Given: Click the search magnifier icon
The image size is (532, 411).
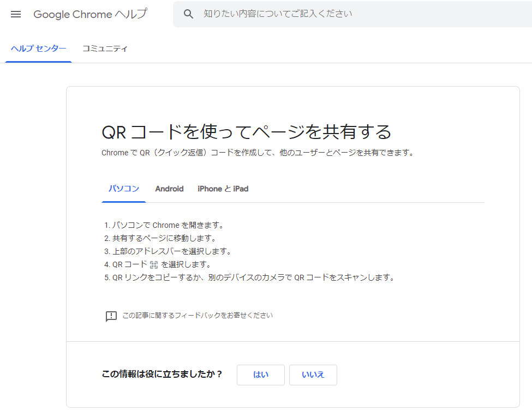Looking at the screenshot, I should [188, 14].
